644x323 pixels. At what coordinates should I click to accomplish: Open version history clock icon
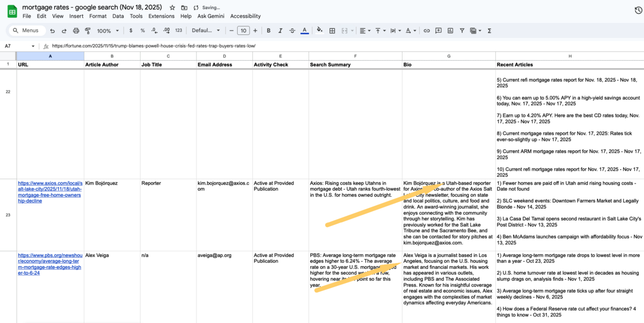[x=638, y=10]
